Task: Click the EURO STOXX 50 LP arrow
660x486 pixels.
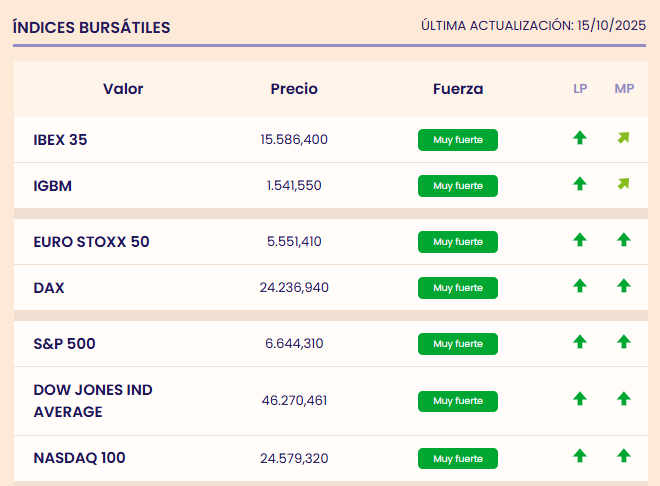Action: pos(579,240)
